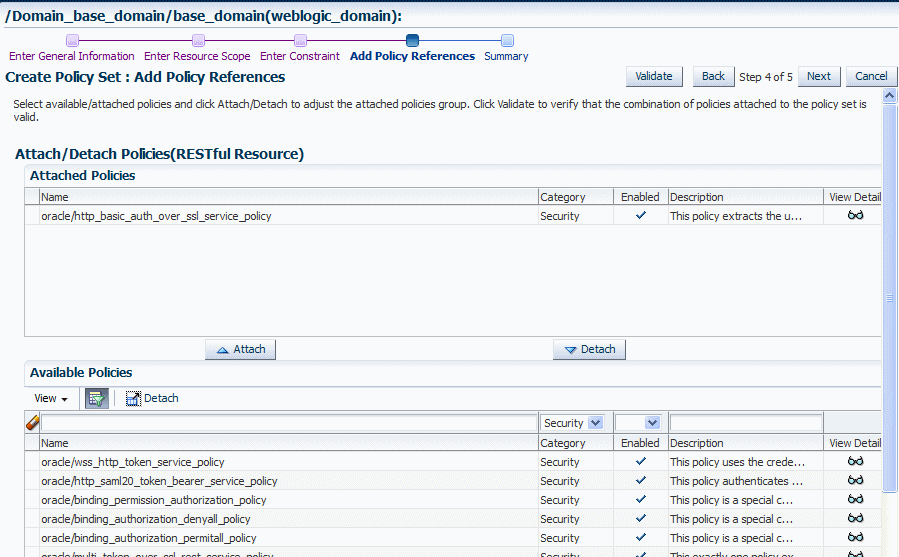The image size is (899, 557).
Task: Click the Cancel button
Action: coord(871,76)
